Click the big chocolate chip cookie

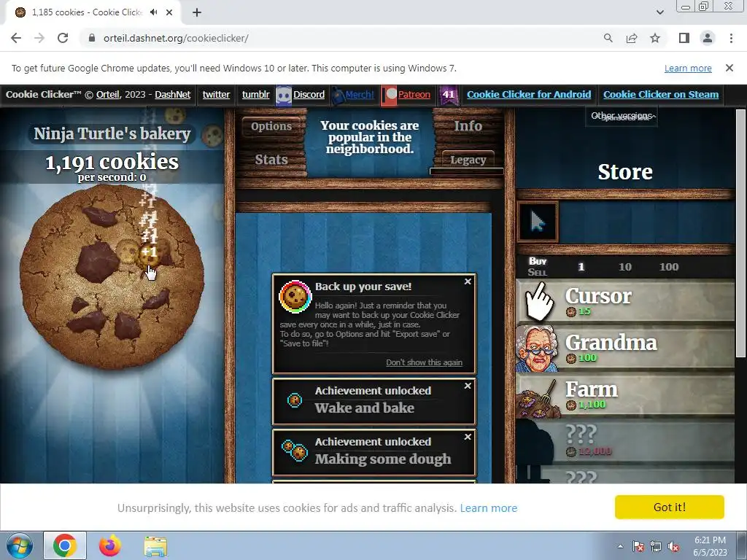pyautogui.click(x=112, y=276)
